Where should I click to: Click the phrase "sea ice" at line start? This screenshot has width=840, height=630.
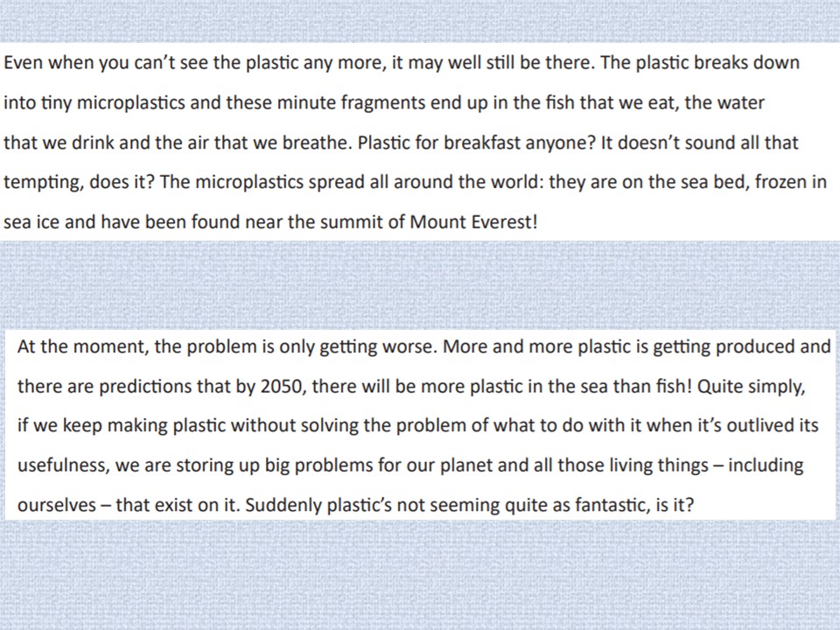tap(31, 221)
